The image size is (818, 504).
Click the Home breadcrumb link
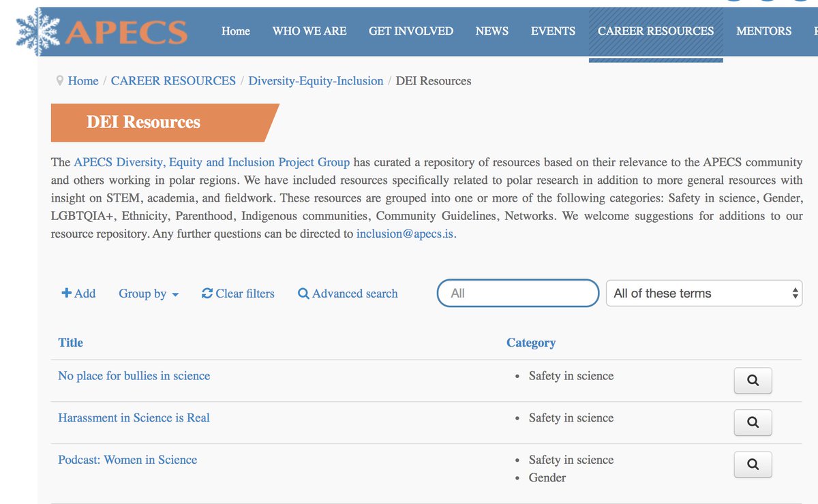[x=83, y=81]
